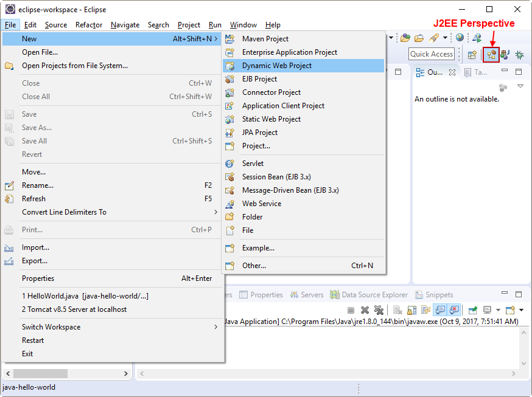The width and height of the screenshot is (532, 397).
Task: Click the Connector Project icon
Action: pyautogui.click(x=229, y=92)
